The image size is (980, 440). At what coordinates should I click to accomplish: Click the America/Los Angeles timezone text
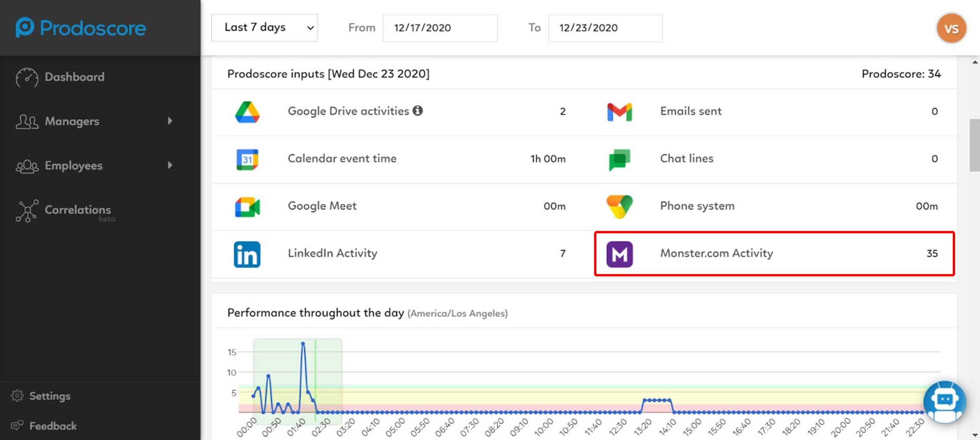click(x=457, y=314)
